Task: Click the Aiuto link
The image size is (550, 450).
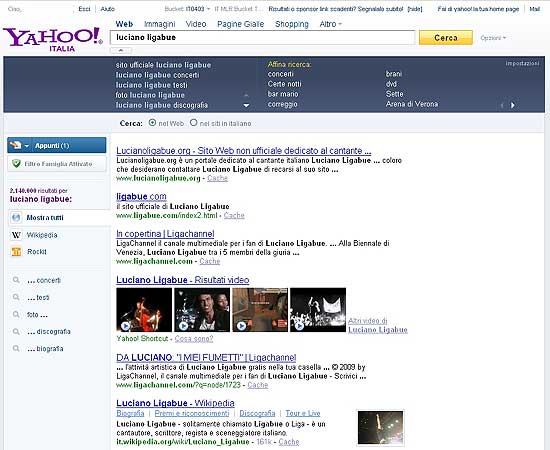Action: pos(108,9)
